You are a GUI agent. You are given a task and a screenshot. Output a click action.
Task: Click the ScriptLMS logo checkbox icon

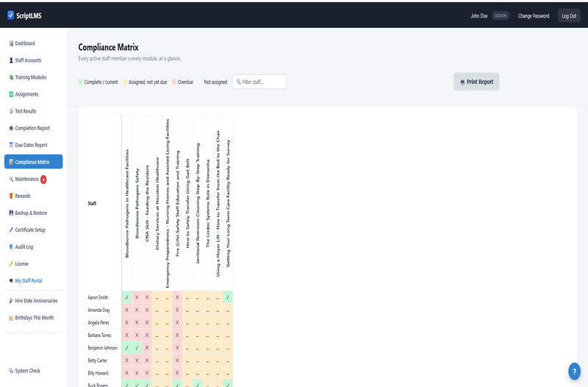tap(10, 15)
